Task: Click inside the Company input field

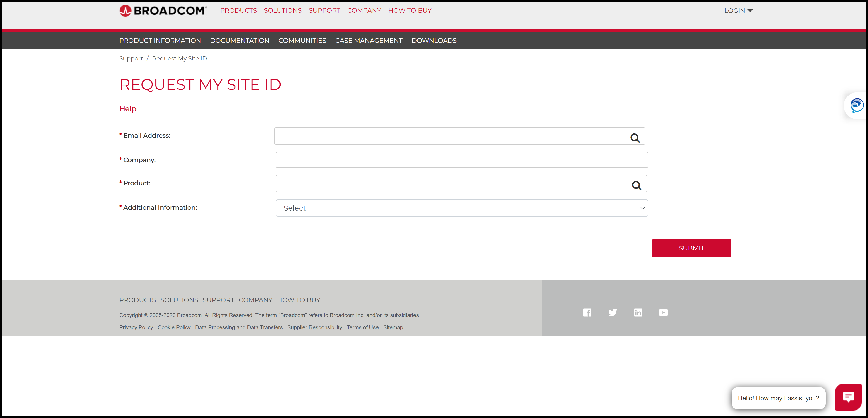Action: click(462, 160)
